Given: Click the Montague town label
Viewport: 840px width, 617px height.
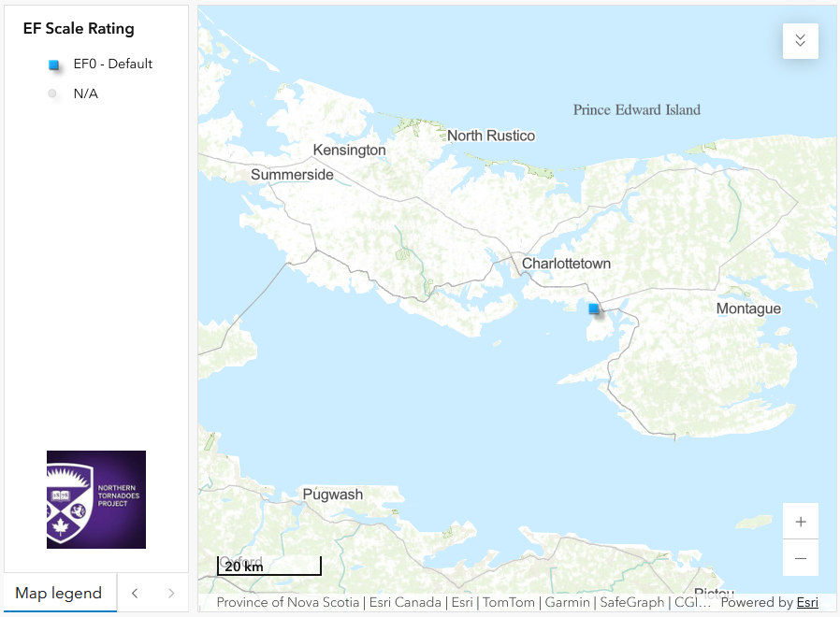Looking at the screenshot, I should pyautogui.click(x=748, y=308).
